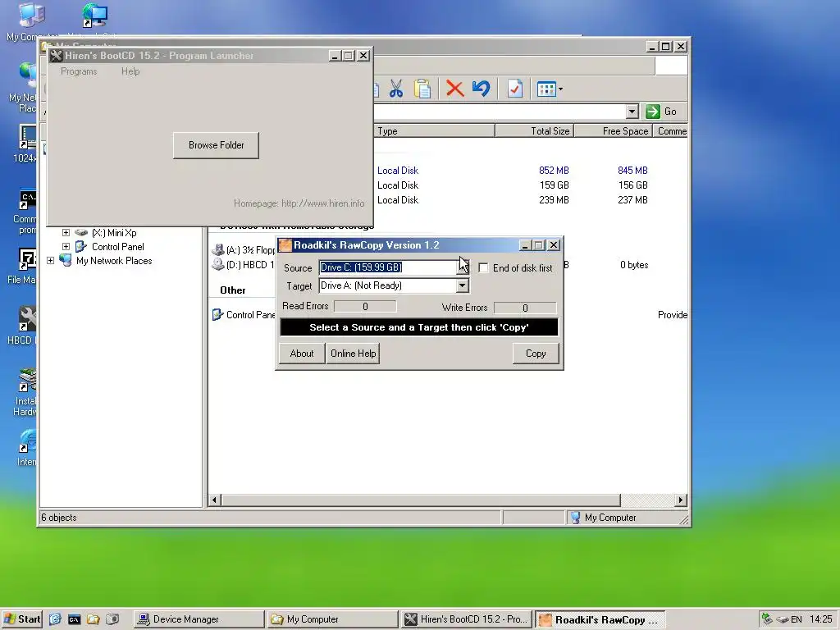The width and height of the screenshot is (840, 630).
Task: Click the Cut scissors icon in My Computer toolbar
Action: click(x=396, y=89)
